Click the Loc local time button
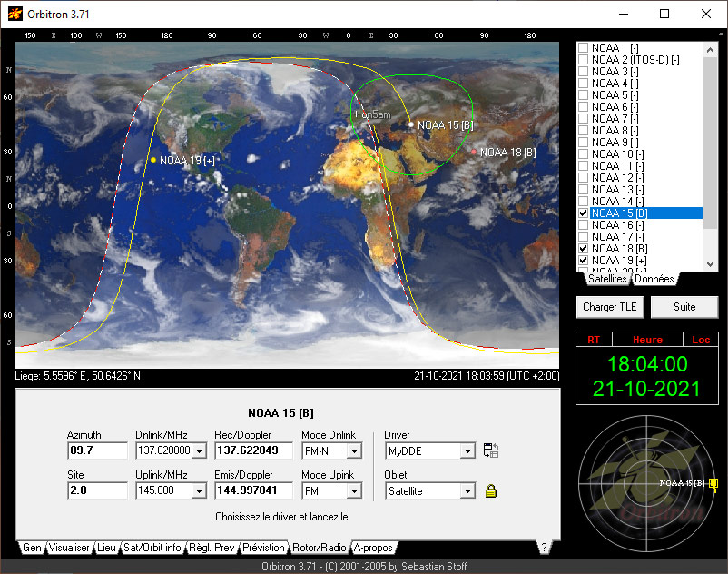This screenshot has width=728, height=574. [701, 340]
